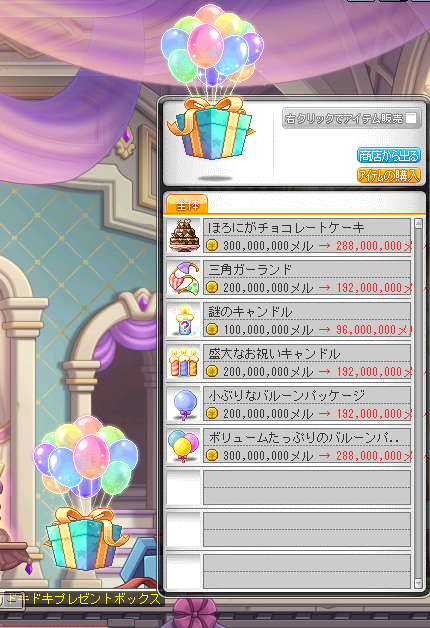Click the gift box NPC in shop header
The image size is (430, 628).
pos(211,127)
